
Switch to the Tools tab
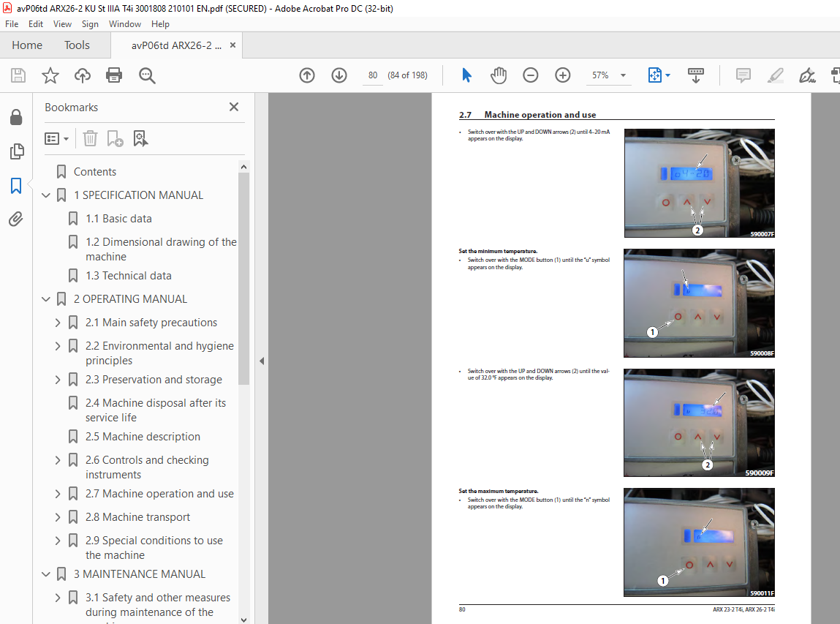[77, 45]
